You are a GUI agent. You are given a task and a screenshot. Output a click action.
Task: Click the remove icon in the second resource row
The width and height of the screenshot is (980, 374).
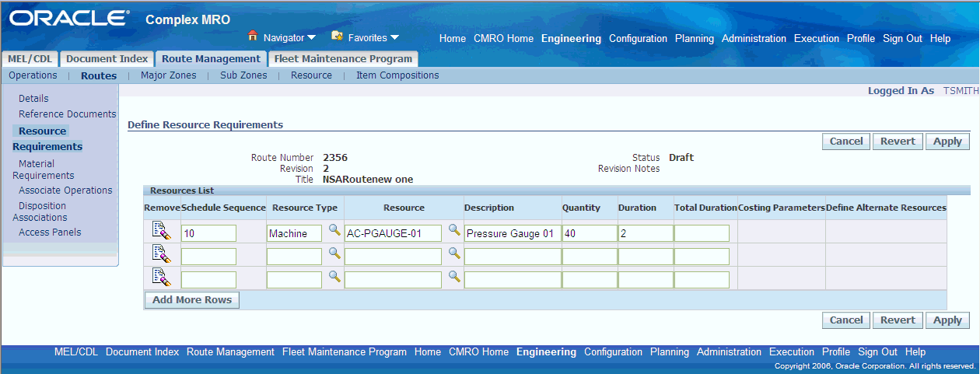pyautogui.click(x=161, y=253)
